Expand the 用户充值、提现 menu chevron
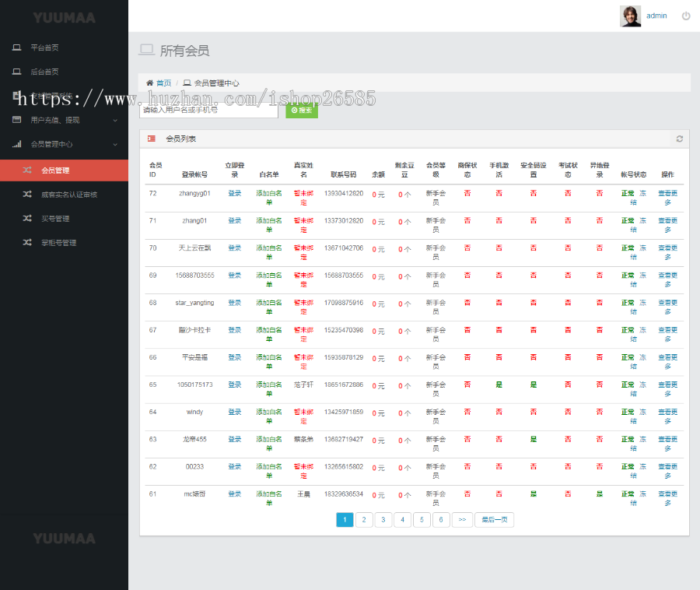Image resolution: width=700 pixels, height=590 pixels. [x=115, y=120]
